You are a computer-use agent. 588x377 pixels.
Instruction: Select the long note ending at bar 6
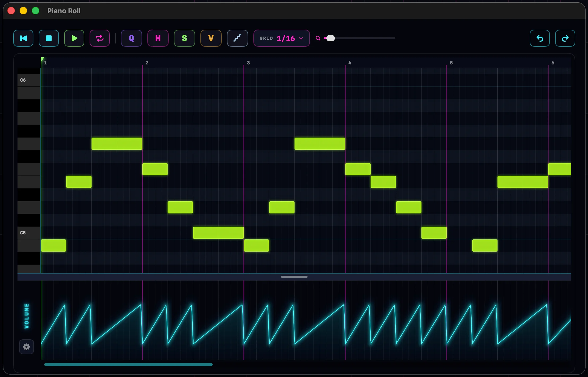point(523,182)
